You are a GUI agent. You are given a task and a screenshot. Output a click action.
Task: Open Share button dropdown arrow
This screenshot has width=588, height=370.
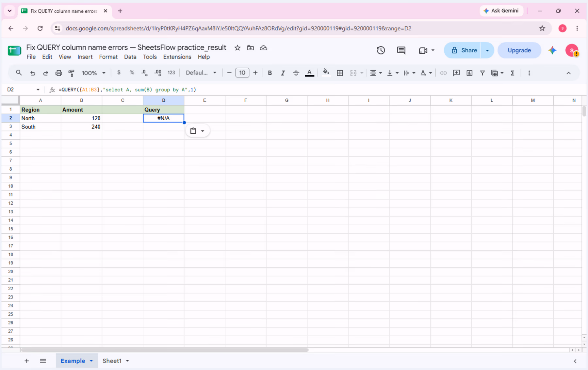tap(487, 50)
